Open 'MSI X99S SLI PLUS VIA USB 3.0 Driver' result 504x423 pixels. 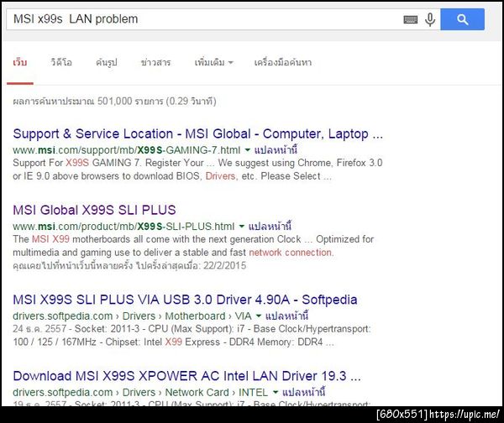(185, 300)
